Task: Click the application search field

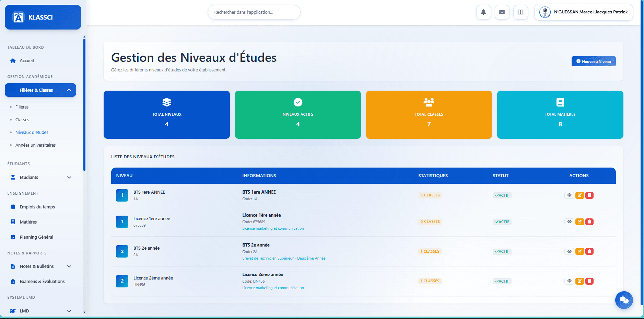Action: tap(254, 12)
